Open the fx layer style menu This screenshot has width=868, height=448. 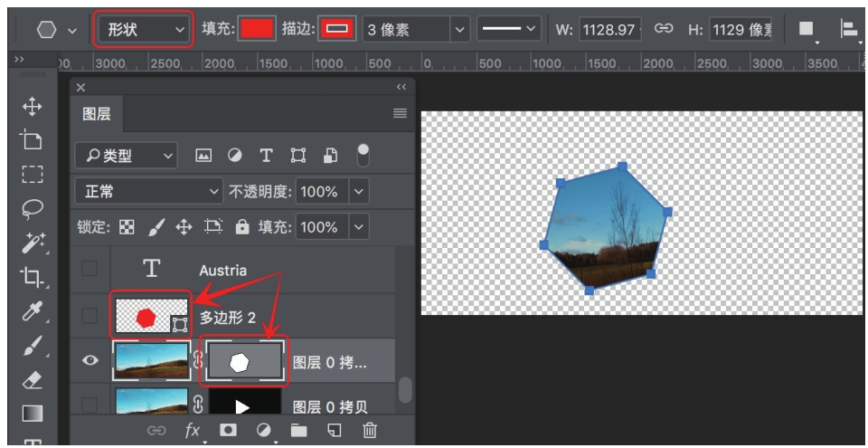[192, 430]
